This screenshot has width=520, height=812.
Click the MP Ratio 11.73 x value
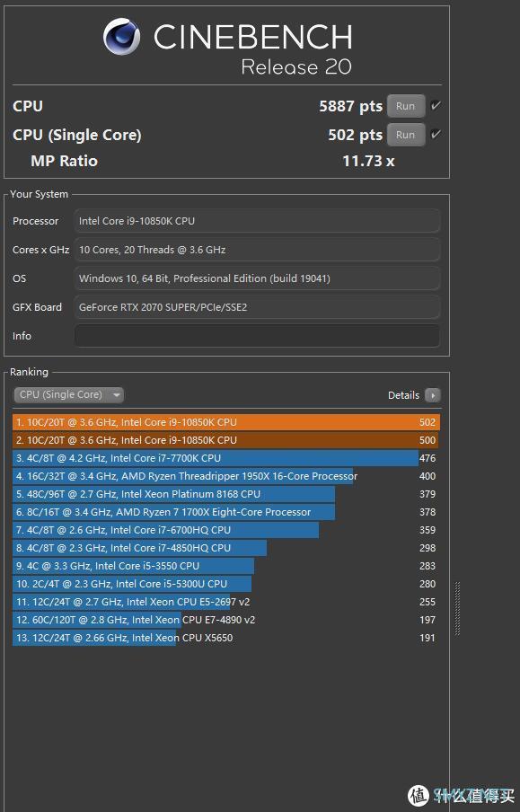coord(368,161)
